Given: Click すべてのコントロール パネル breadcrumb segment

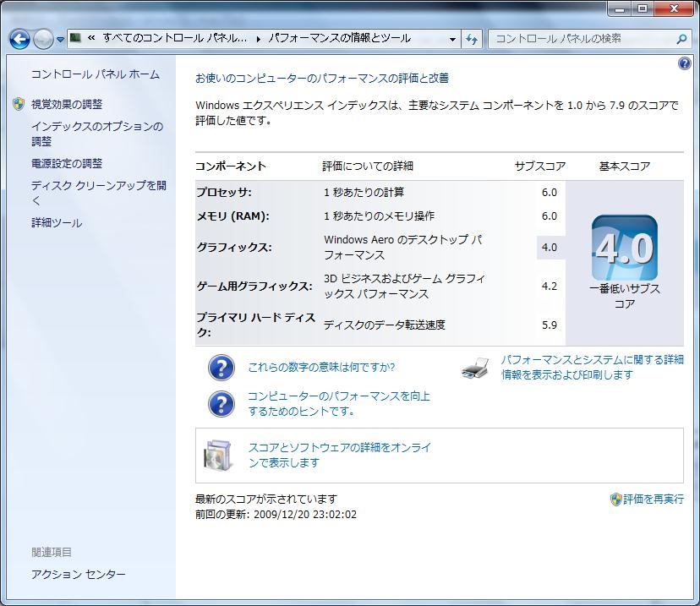Looking at the screenshot, I should pos(174,38).
